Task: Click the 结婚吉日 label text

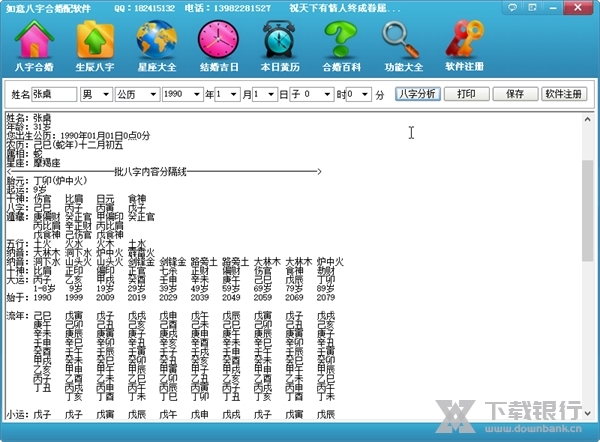Action: coord(219,67)
